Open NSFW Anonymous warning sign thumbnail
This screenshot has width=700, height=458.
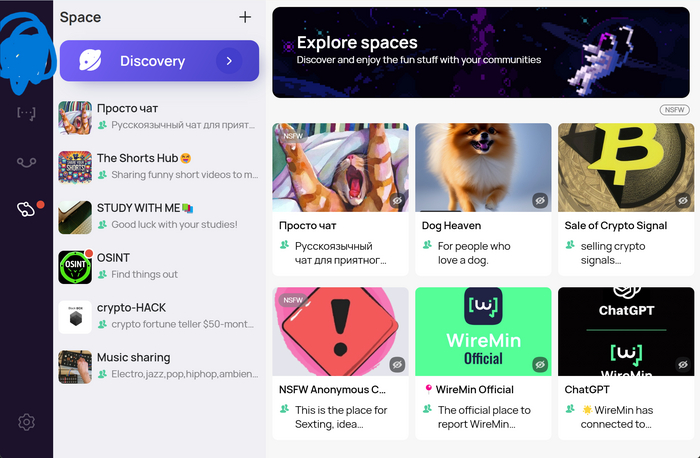pyautogui.click(x=340, y=331)
